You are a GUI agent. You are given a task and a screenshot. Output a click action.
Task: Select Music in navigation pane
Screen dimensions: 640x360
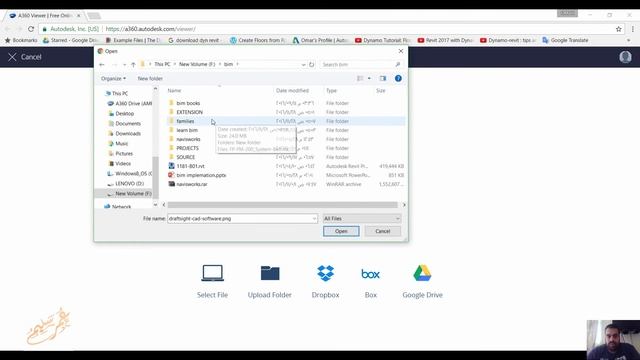coord(118,143)
